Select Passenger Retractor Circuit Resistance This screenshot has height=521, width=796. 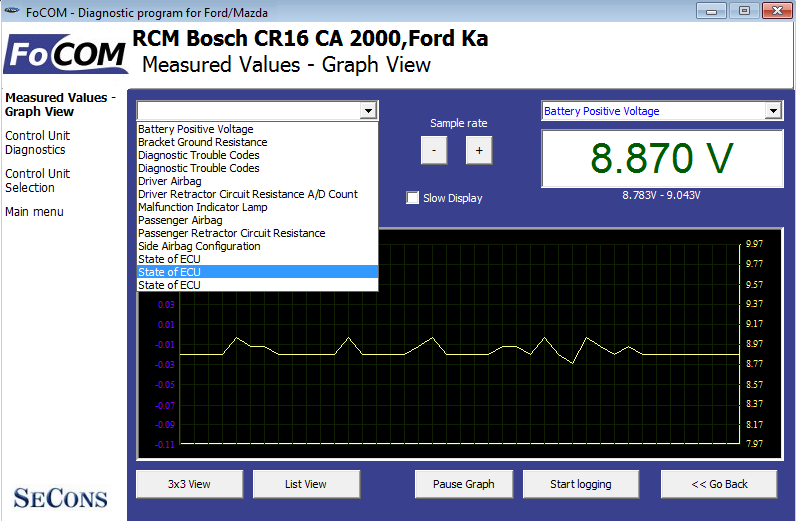point(231,233)
